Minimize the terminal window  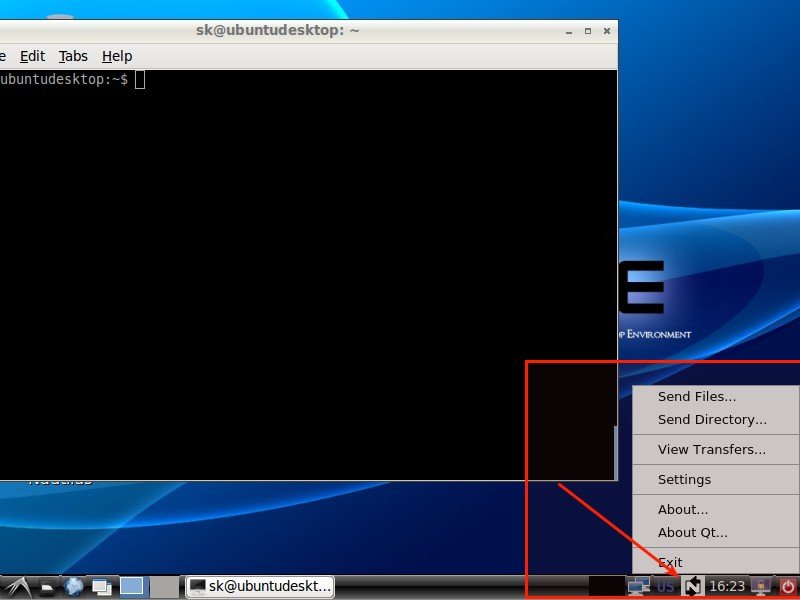click(x=569, y=32)
